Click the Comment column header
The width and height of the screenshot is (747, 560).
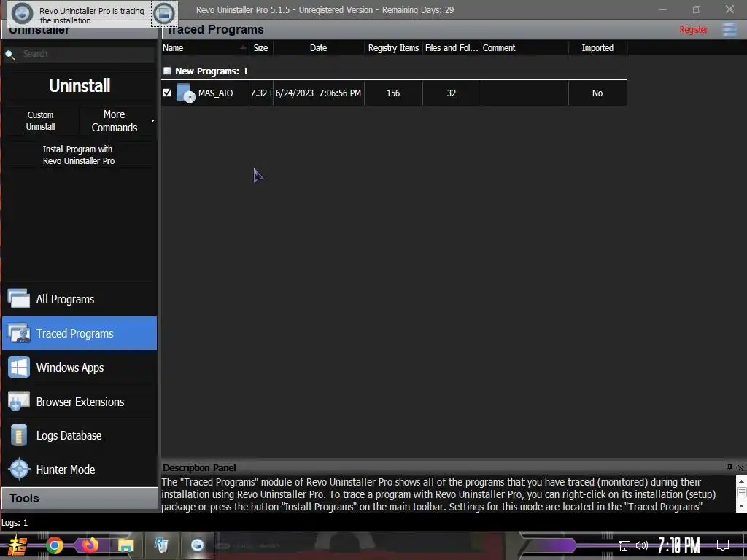pos(525,47)
